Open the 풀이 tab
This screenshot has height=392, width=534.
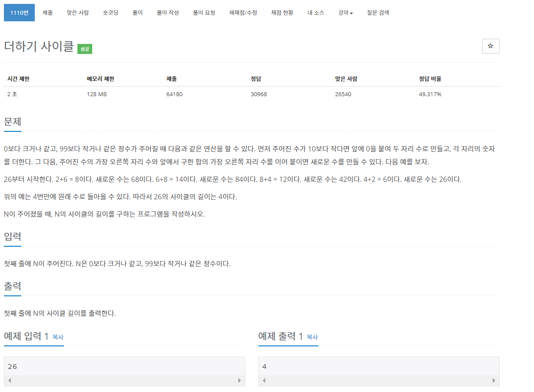pyautogui.click(x=138, y=13)
